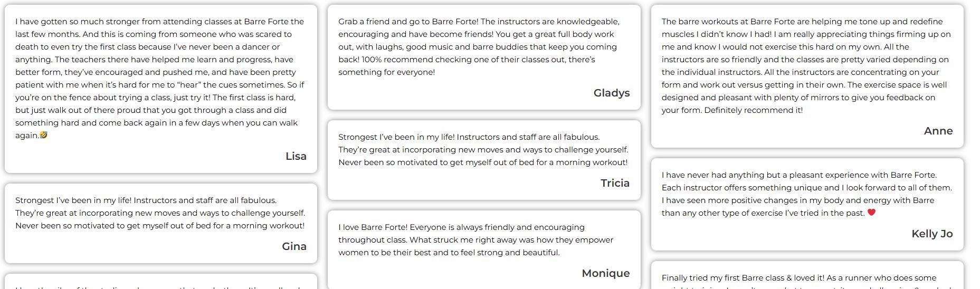Click the "Grab a friend" testimonial text
Screen dimensions: 980x289
coord(479,46)
